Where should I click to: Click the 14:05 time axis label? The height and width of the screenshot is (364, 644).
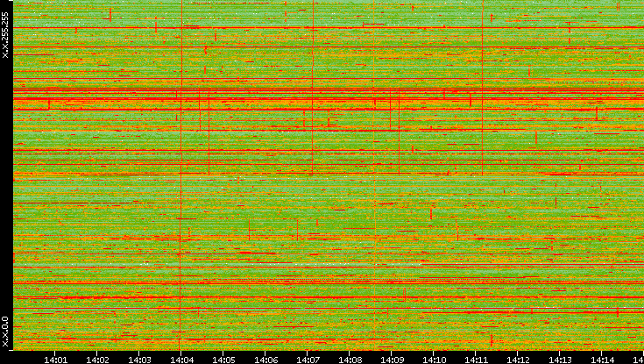[223, 360]
